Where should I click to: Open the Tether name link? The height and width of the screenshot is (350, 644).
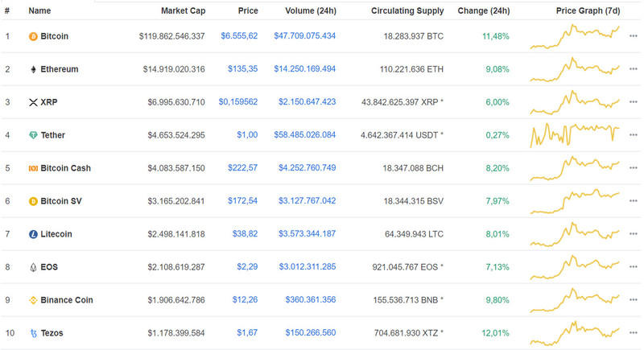click(52, 135)
